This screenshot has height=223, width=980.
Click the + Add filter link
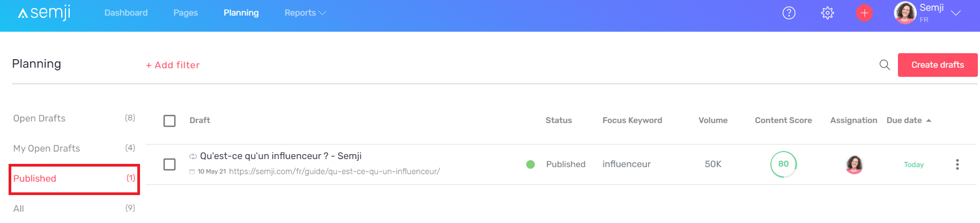tap(173, 65)
